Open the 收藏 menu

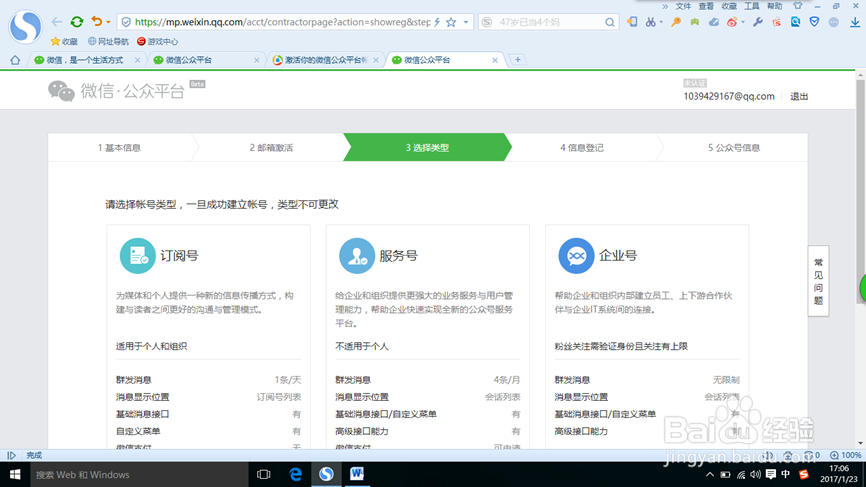(729, 6)
